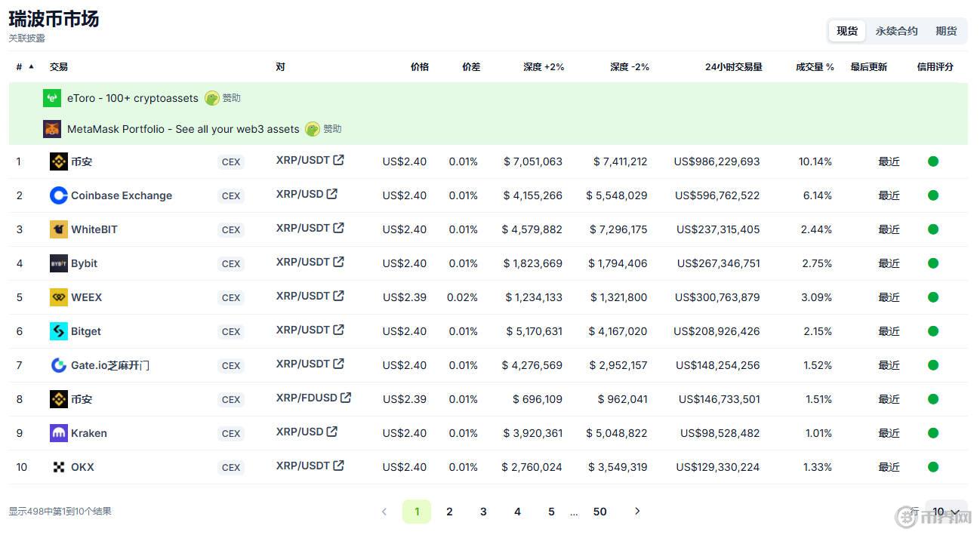
Task: Open the XRP/USDT external link for 币安
Action: pyautogui.click(x=338, y=159)
